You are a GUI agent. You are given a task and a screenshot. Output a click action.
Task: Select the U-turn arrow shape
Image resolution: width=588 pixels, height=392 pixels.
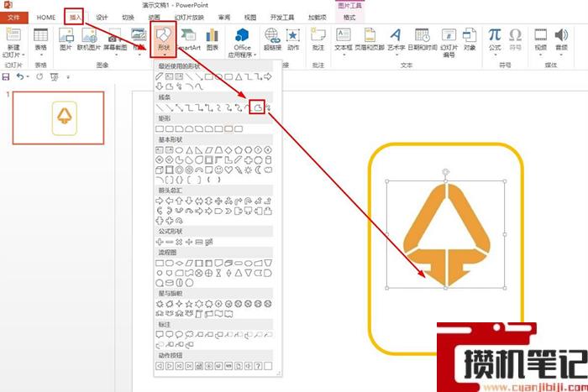tap(249, 201)
